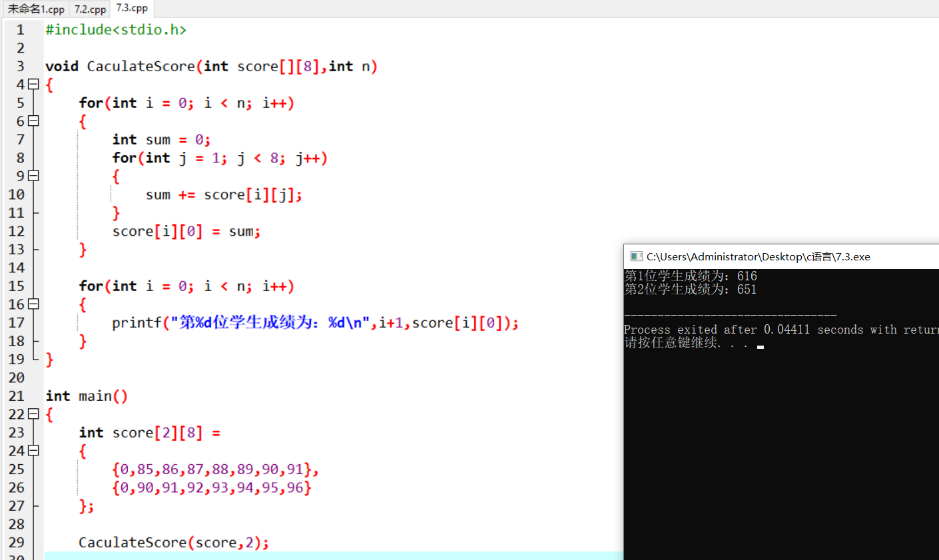Click the row {0,85,86,87,88,89,90,91},

click(215, 469)
